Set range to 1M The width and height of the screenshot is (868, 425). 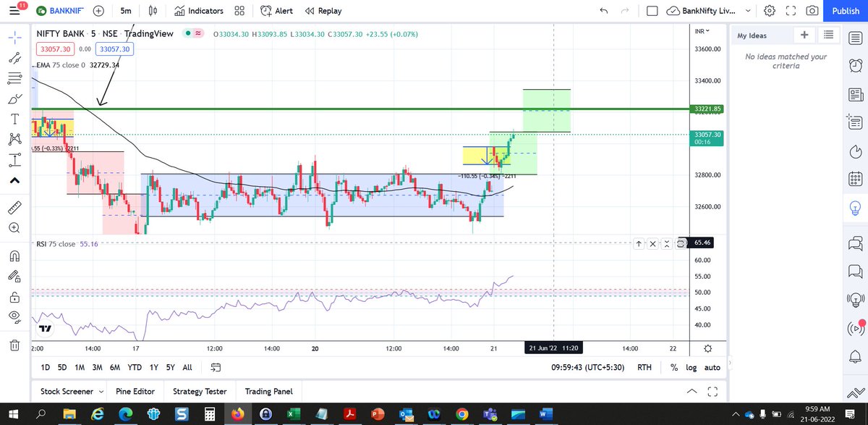pyautogui.click(x=80, y=367)
